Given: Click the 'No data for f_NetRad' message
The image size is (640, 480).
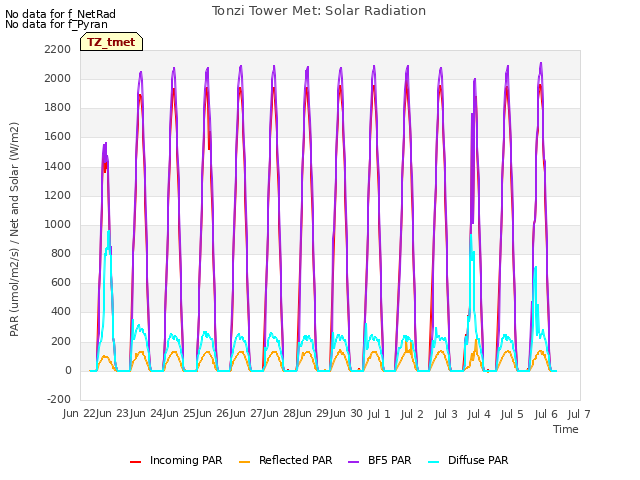Looking at the screenshot, I should click(x=60, y=14).
